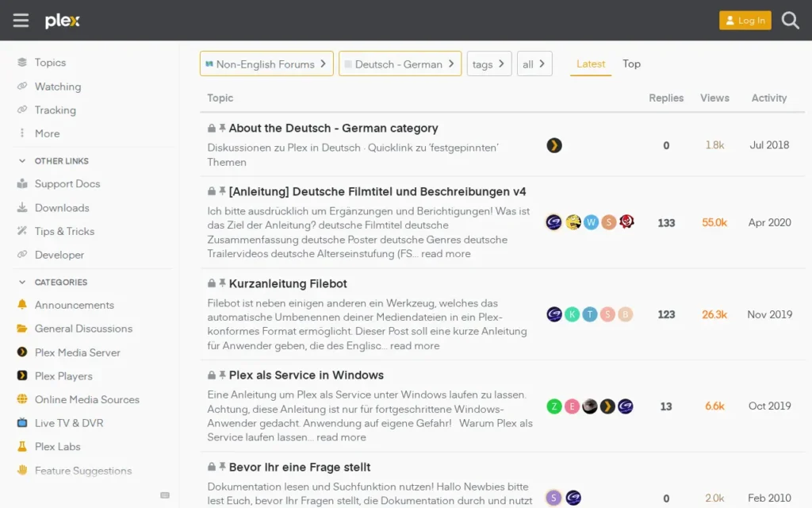The image size is (812, 508).
Task: Click the rose avatar on the Filmtitel row
Action: pos(626,222)
